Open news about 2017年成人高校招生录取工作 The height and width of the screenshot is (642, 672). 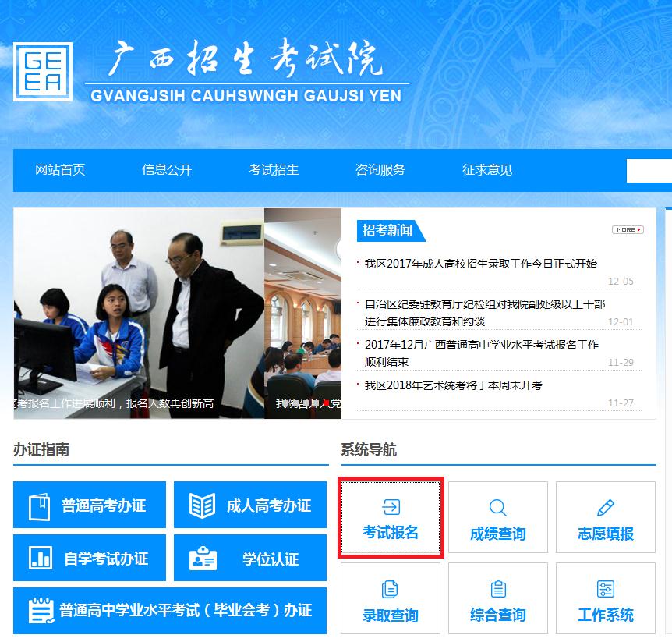pyautogui.click(x=481, y=264)
